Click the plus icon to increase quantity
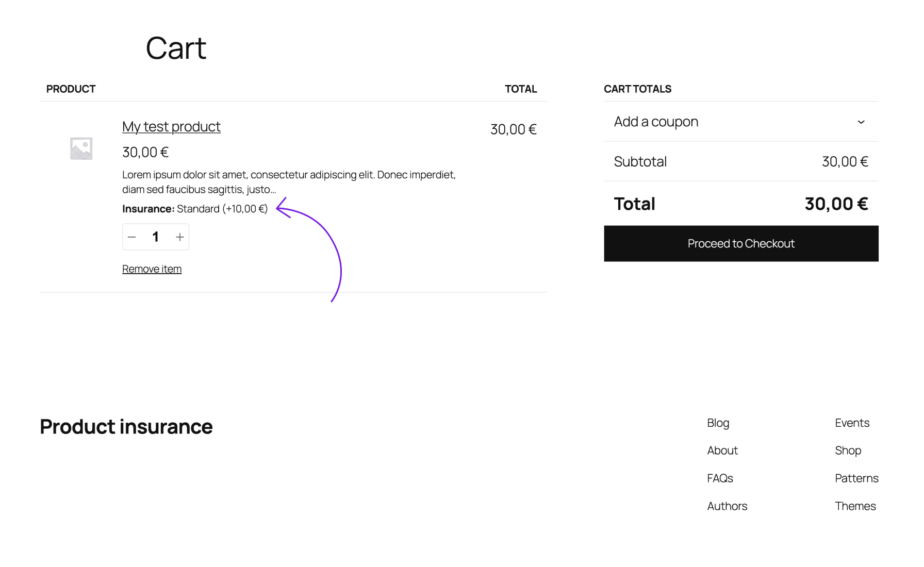The width and height of the screenshot is (924, 567). coord(179,237)
